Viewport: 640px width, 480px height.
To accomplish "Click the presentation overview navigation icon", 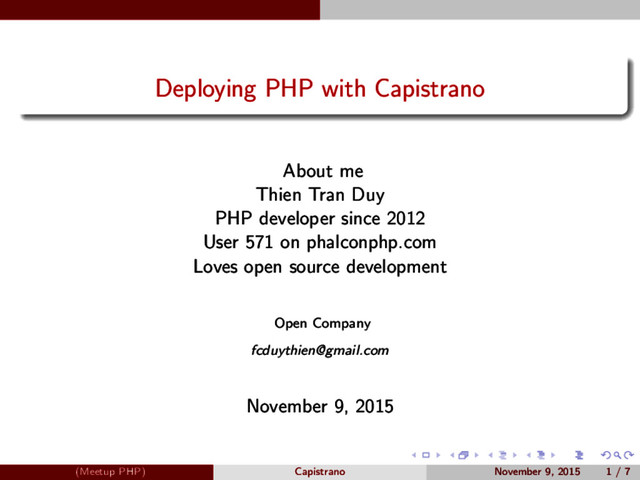I will coord(579,455).
